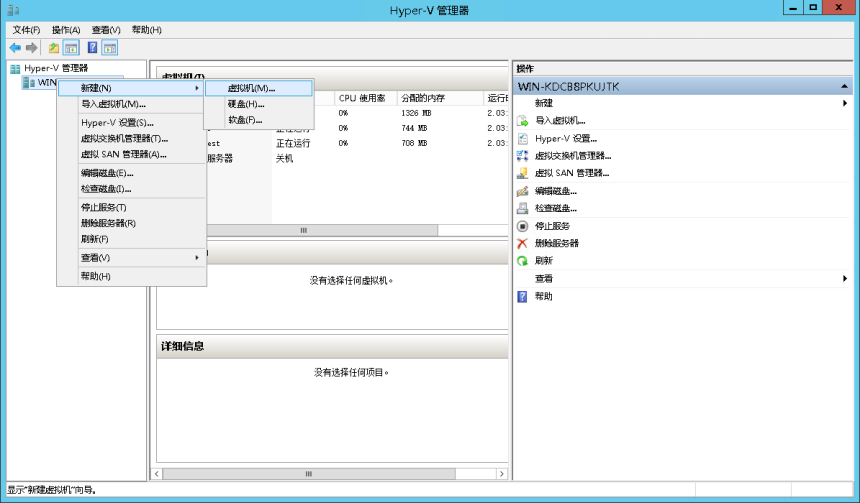
Task: Choose 虚拟交换机管理器(T)... in context menu
Action: 132,139
